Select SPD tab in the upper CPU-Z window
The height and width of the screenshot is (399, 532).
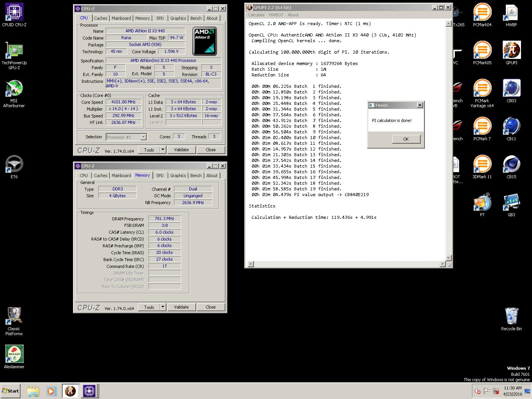point(160,18)
